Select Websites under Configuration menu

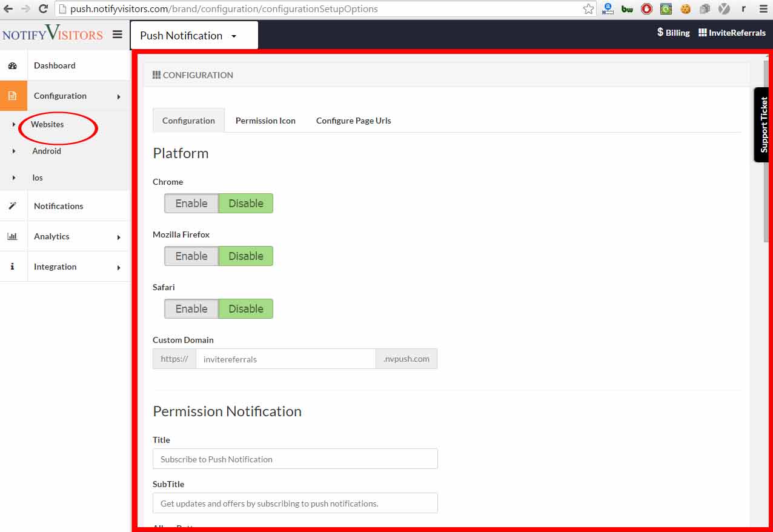tap(48, 124)
